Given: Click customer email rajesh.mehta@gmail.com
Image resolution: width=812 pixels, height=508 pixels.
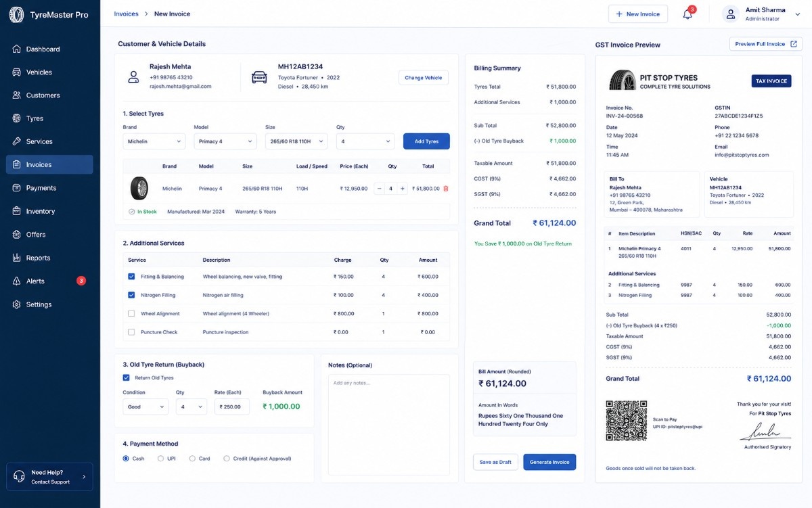Looking at the screenshot, I should pos(181,87).
